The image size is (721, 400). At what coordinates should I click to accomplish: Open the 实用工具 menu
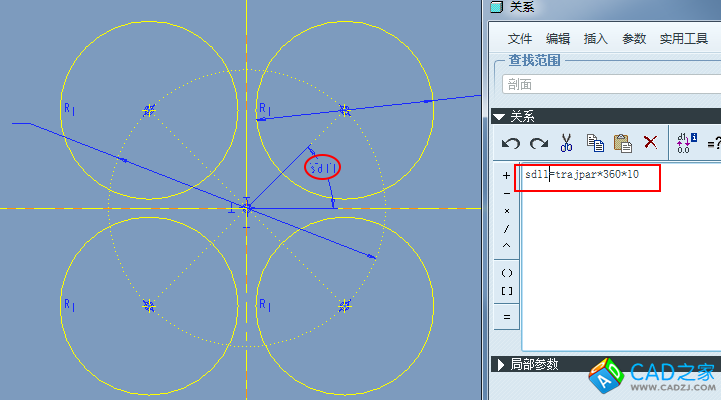click(683, 39)
